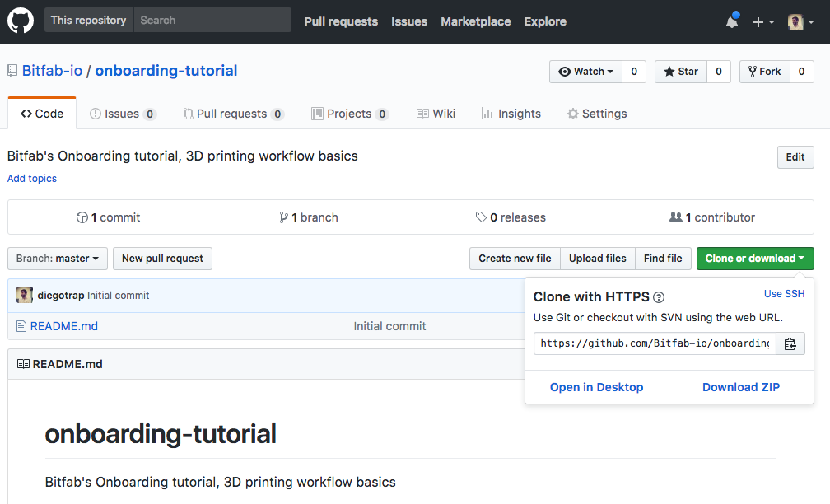Click the This repository search scope label

click(88, 20)
